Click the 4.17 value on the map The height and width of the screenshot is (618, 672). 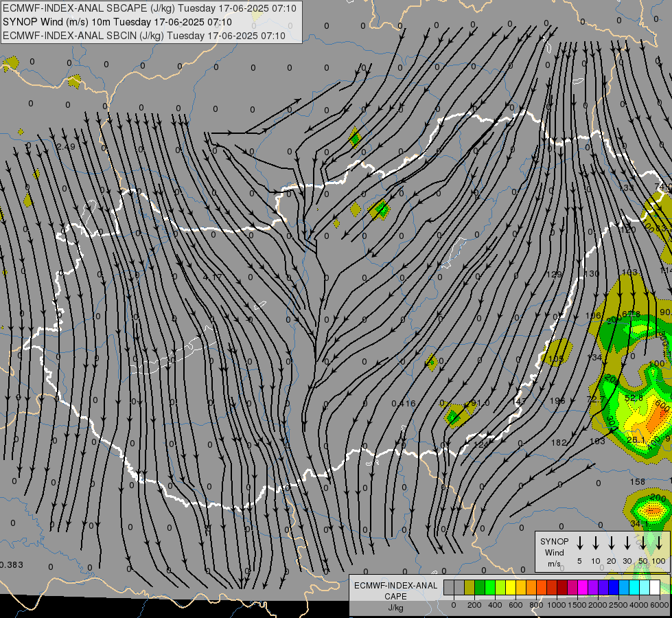tap(213, 277)
